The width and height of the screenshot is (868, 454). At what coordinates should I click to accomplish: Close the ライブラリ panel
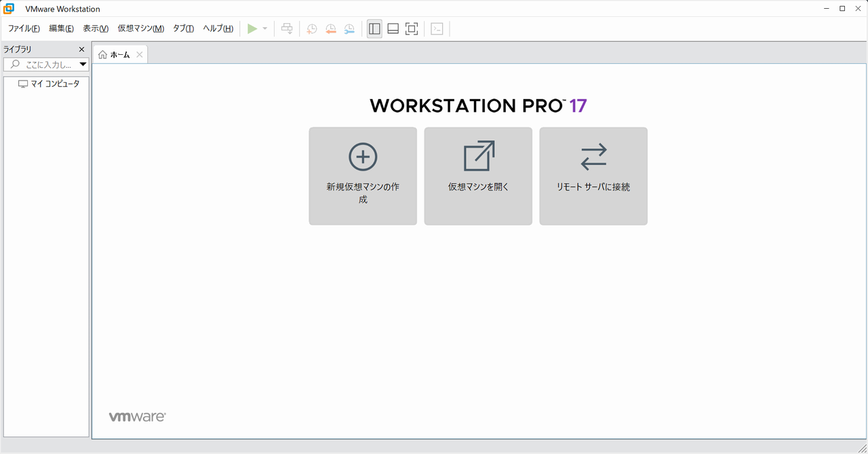[82, 49]
